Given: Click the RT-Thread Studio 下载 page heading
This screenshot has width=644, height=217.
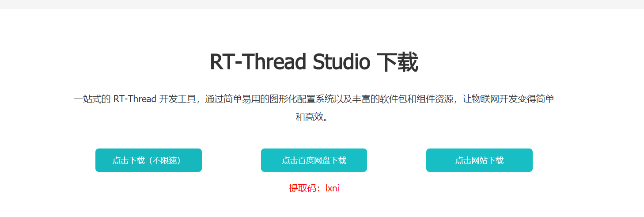Looking at the screenshot, I should (314, 62).
